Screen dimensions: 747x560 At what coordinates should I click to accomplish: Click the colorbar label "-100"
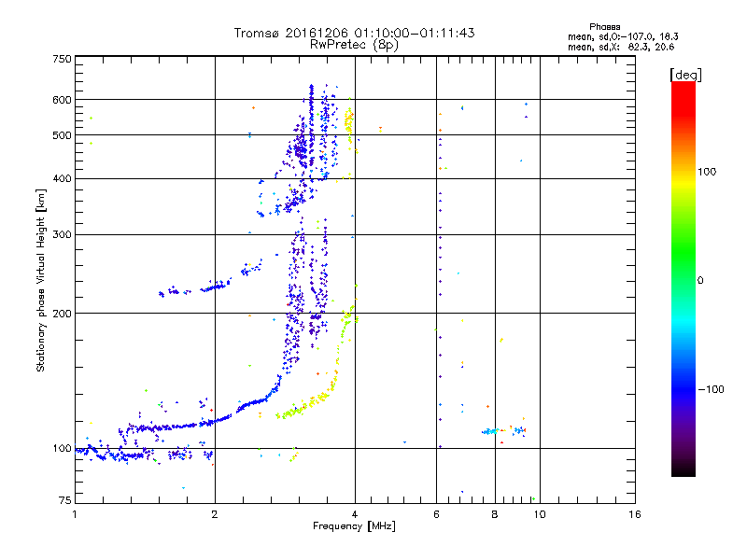[711, 389]
